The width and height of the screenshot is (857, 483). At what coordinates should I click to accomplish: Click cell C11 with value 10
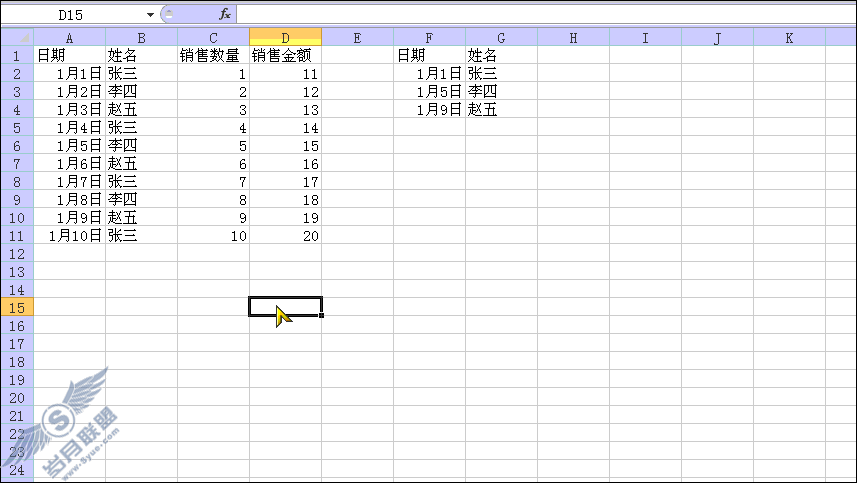[x=214, y=235]
